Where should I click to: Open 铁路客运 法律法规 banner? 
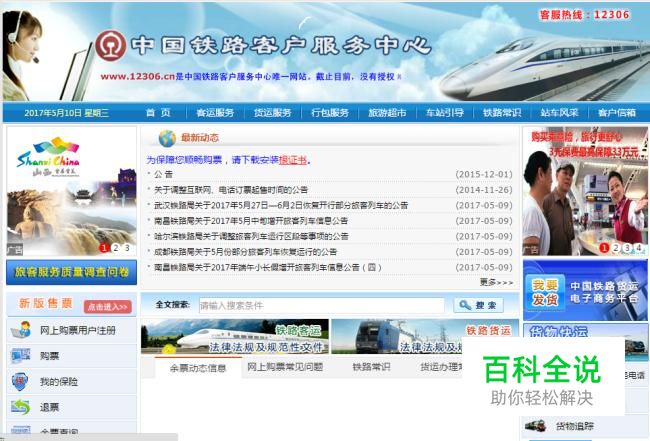coord(235,336)
